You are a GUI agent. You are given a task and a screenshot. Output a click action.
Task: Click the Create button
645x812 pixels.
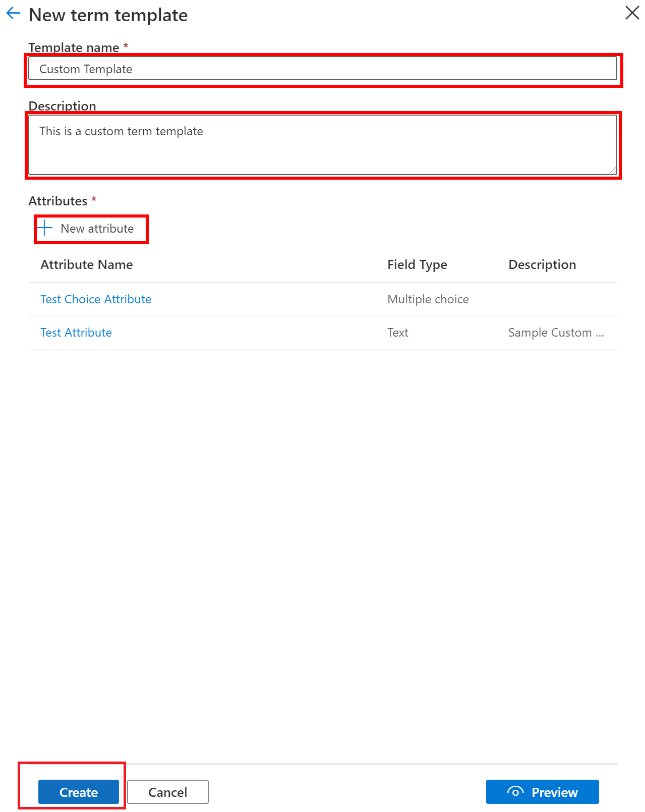pyautogui.click(x=79, y=792)
